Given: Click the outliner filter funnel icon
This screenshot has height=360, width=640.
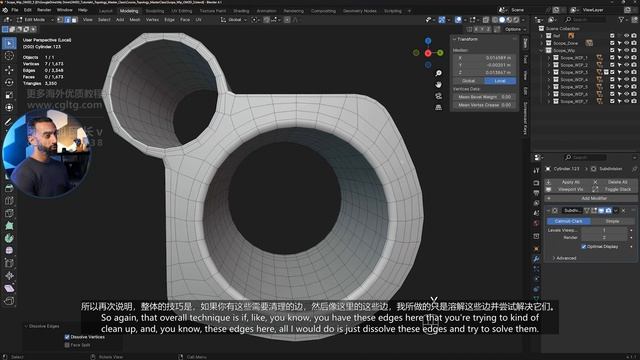Looking at the screenshot, I should [x=621, y=20].
